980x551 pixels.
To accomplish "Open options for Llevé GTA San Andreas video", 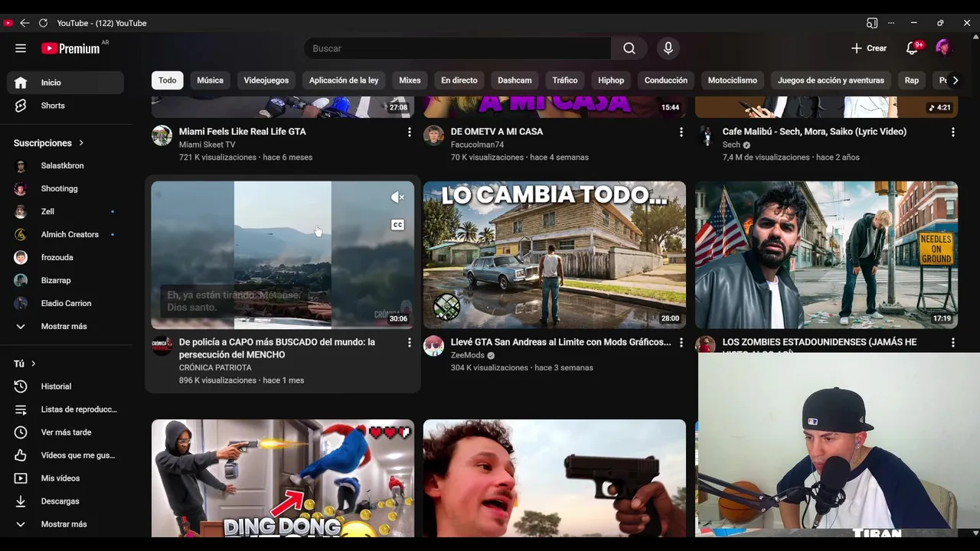I will coord(681,343).
